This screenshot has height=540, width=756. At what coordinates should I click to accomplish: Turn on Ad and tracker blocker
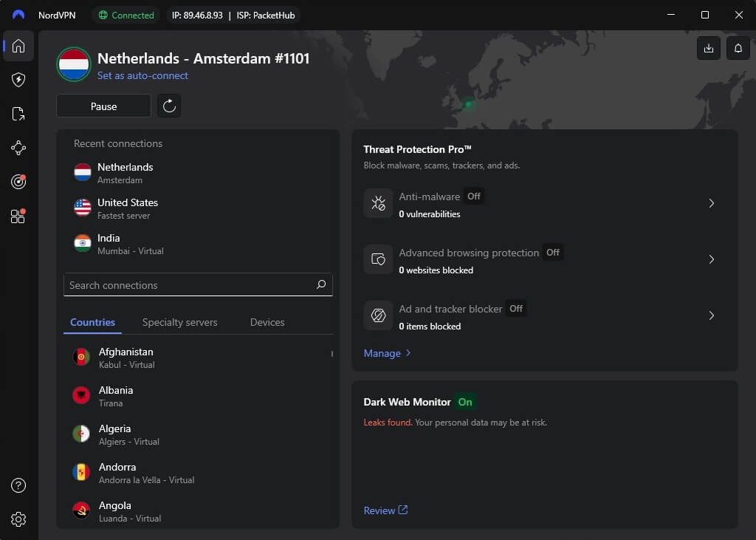516,309
